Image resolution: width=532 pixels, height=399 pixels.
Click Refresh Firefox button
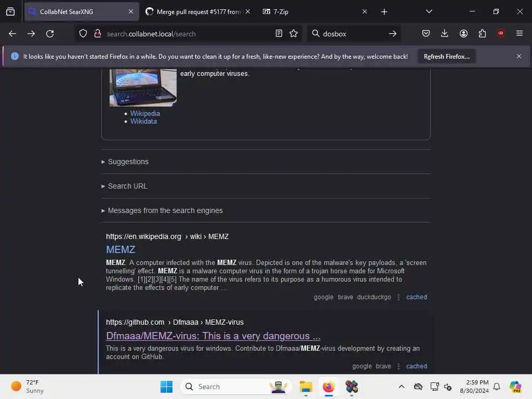click(446, 57)
